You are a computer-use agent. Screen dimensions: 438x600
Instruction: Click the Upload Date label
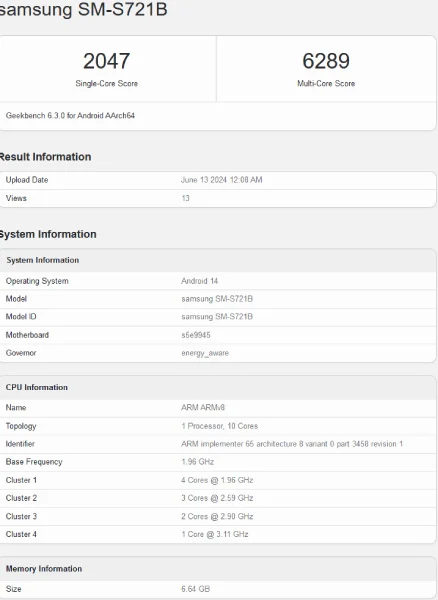[27, 180]
